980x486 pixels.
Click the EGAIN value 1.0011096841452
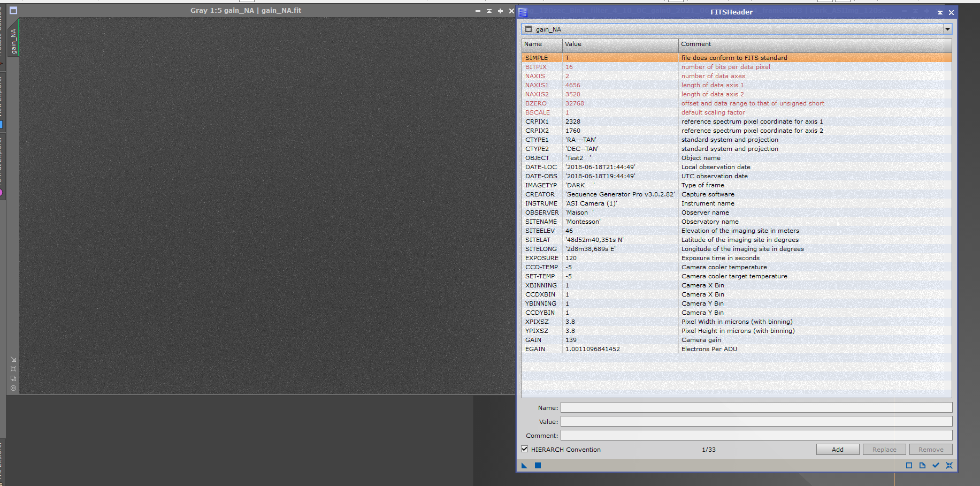(x=593, y=349)
